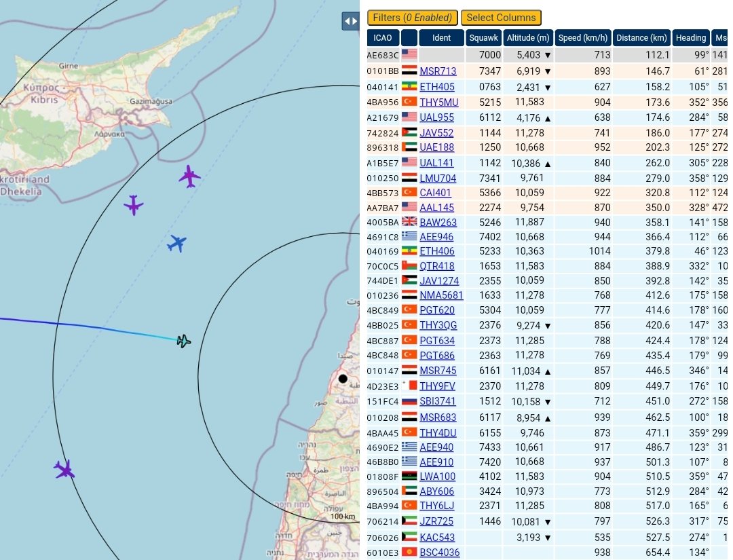This screenshot has width=733, height=560.
Task: Select the purple aircraft nearest Cyprus coast
Action: (x=189, y=176)
